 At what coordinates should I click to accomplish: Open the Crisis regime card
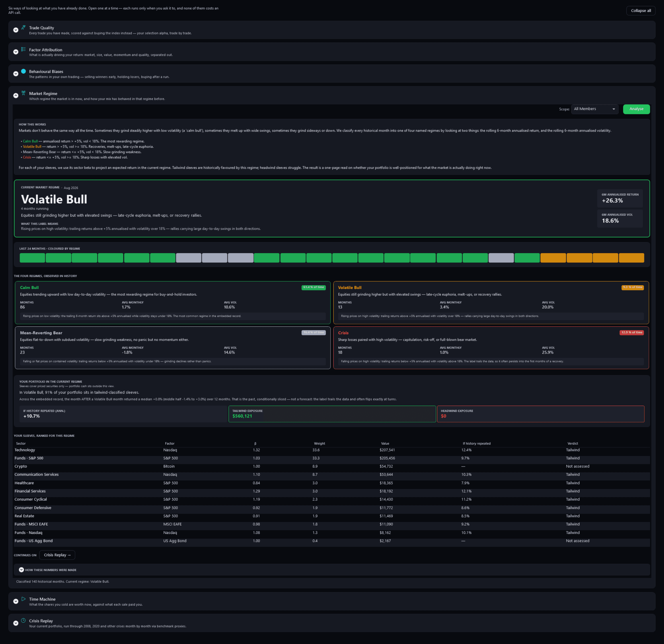click(x=491, y=348)
